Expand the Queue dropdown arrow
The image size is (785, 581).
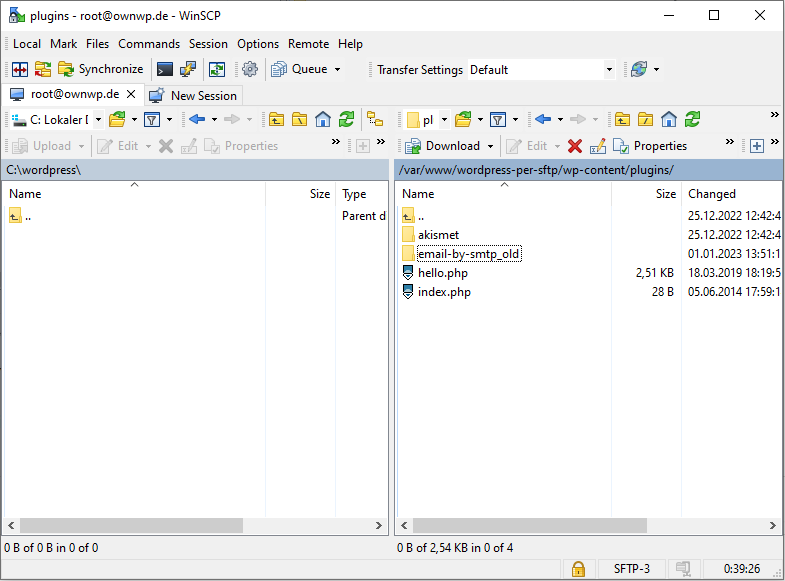(337, 69)
